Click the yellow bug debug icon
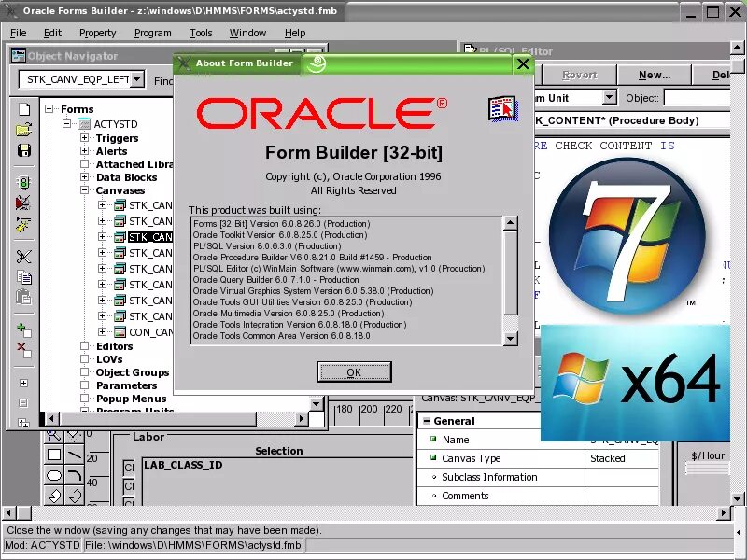The width and height of the screenshot is (747, 560). (23, 224)
